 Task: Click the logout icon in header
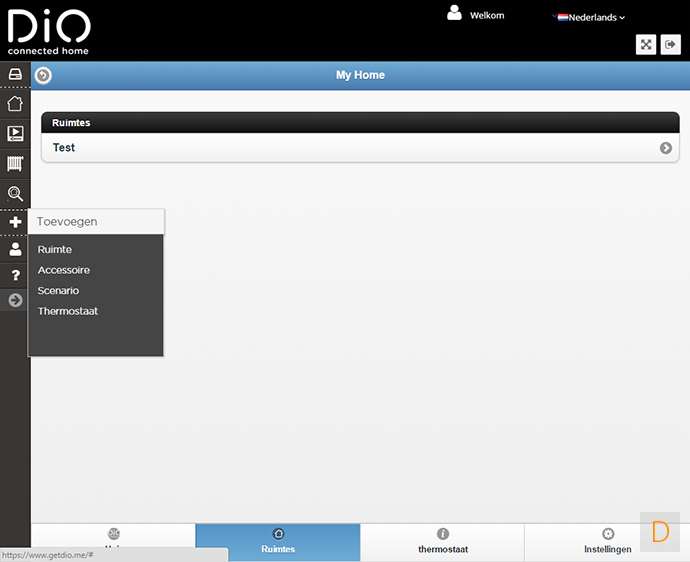click(x=670, y=44)
